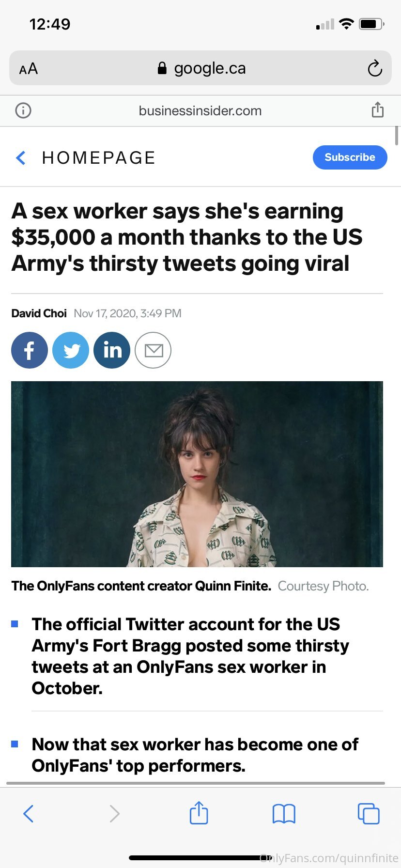Open the Quinn Finite article photo
Screen dimensions: 401x868
(x=197, y=474)
